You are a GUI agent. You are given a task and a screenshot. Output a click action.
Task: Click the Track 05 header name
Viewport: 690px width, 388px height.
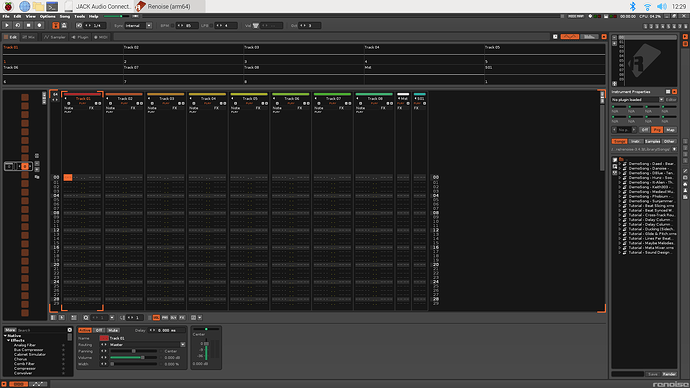(x=250, y=99)
